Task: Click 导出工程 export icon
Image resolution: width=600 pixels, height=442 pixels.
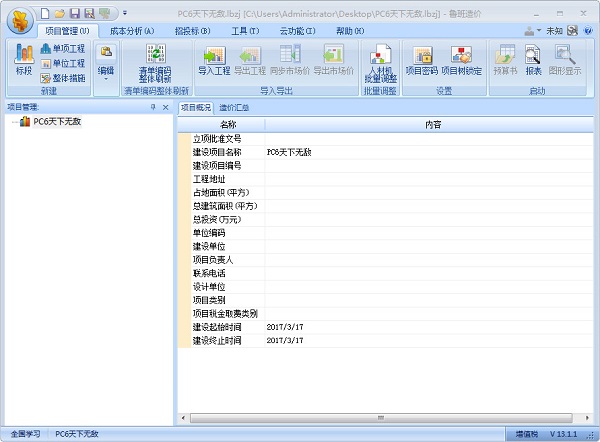Action: point(250,60)
